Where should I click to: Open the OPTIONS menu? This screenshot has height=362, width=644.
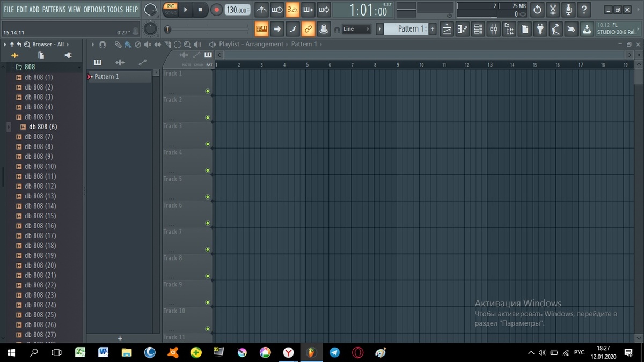(94, 10)
